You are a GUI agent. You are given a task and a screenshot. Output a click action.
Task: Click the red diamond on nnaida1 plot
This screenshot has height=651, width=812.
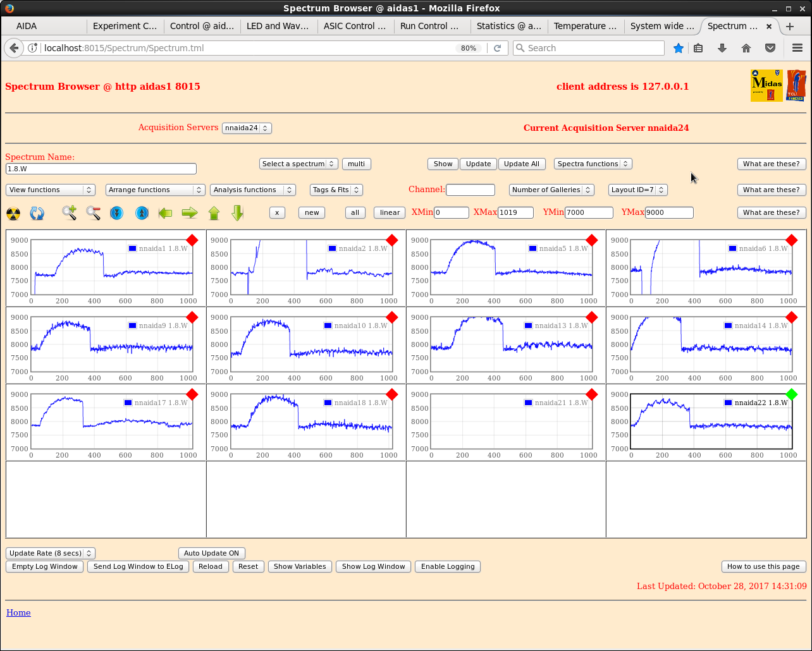pyautogui.click(x=192, y=240)
